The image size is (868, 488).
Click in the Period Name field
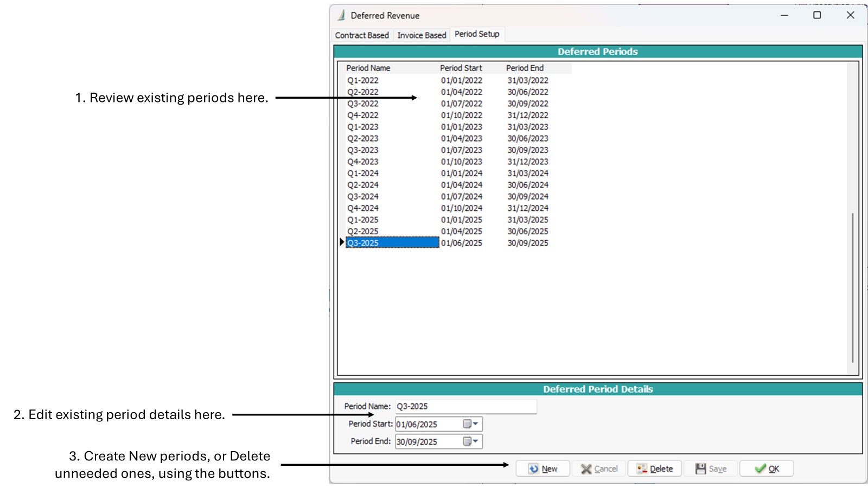point(465,406)
